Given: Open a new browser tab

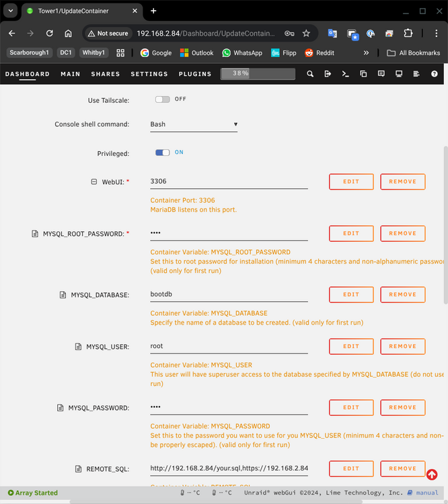Looking at the screenshot, I should pos(153,11).
